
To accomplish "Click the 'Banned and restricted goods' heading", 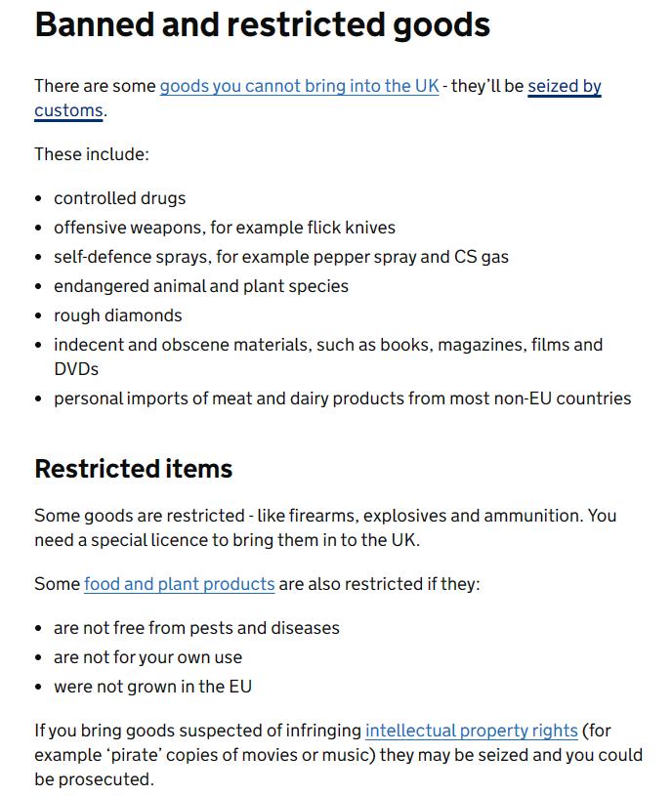I will pos(262,24).
